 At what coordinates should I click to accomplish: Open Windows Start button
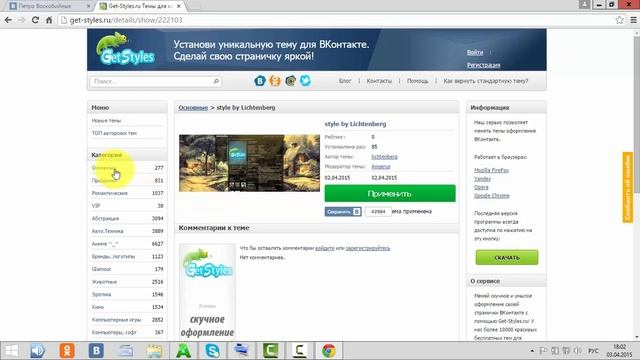point(11,351)
